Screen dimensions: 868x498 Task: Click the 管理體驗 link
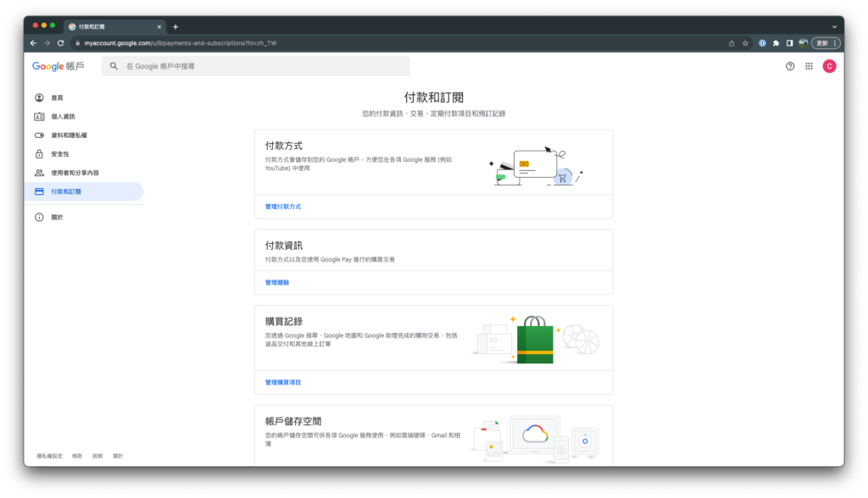[x=277, y=283]
